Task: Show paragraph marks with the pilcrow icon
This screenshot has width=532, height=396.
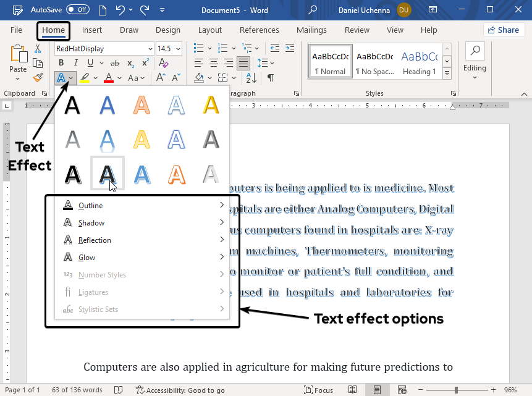Action: click(270, 78)
